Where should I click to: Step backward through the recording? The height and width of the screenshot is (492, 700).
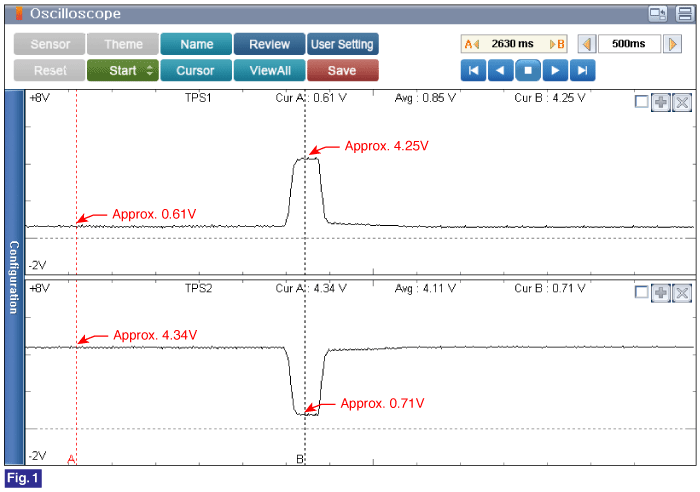(500, 71)
